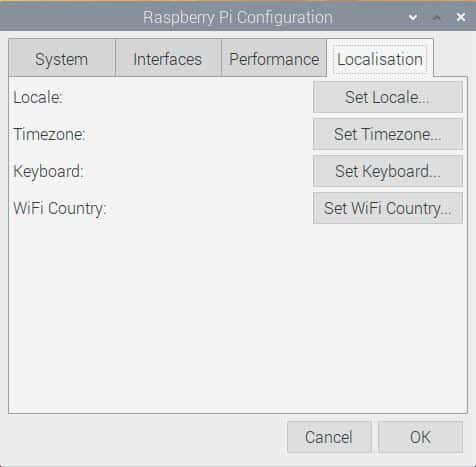Open the Set WiFi Country dialog

click(x=388, y=208)
